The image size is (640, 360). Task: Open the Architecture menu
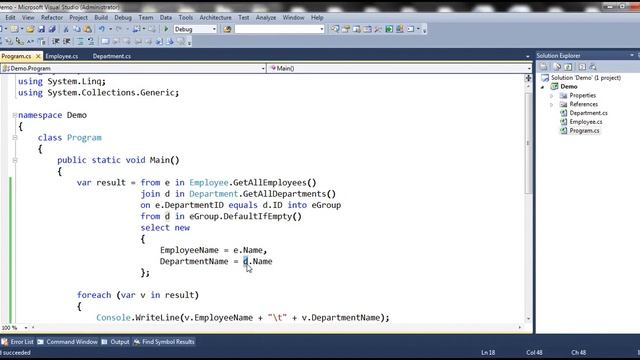[216, 18]
